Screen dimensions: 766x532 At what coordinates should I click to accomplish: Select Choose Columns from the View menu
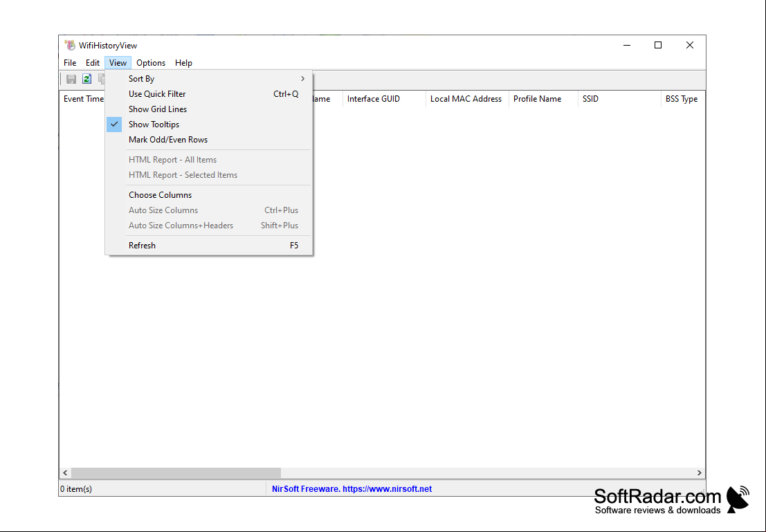[209, 195]
